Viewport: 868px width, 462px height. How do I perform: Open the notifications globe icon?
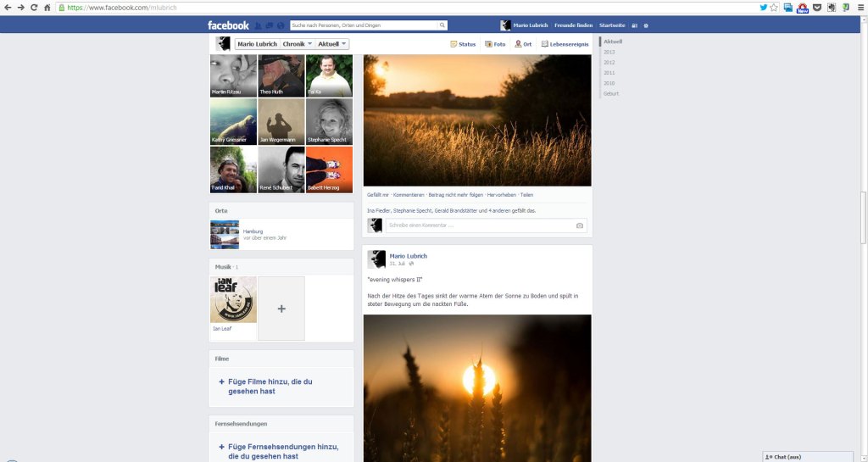pos(281,25)
